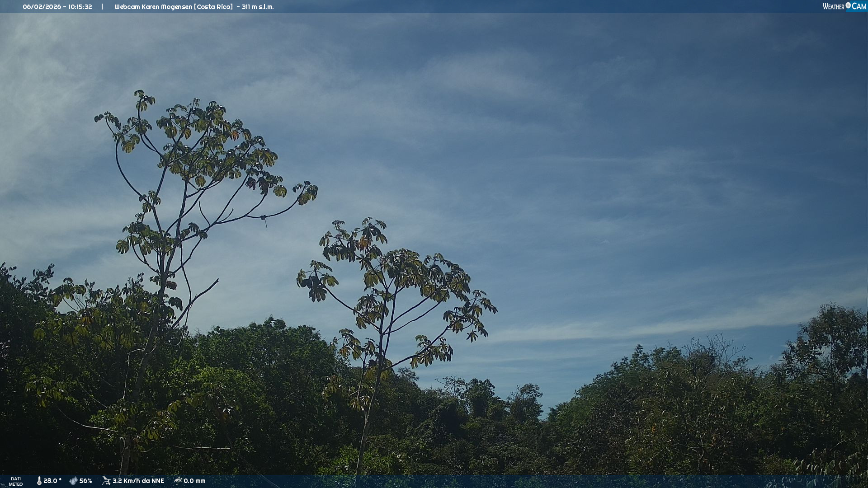Click the humidity water droplets icon
868x488 pixels.
pyautogui.click(x=73, y=481)
